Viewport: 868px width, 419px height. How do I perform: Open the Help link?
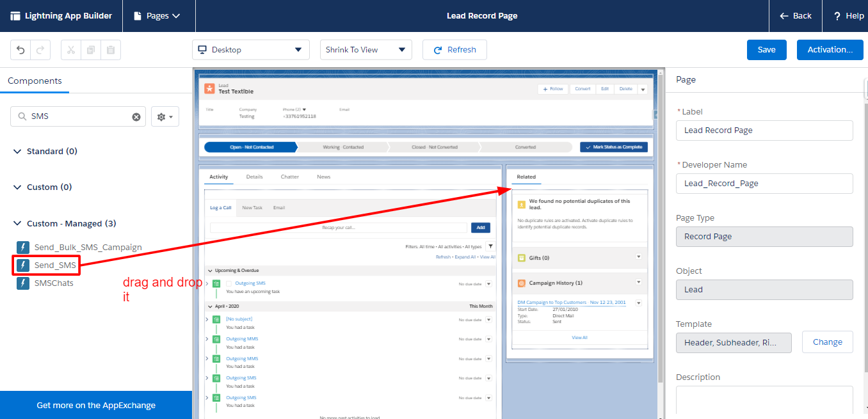(848, 16)
